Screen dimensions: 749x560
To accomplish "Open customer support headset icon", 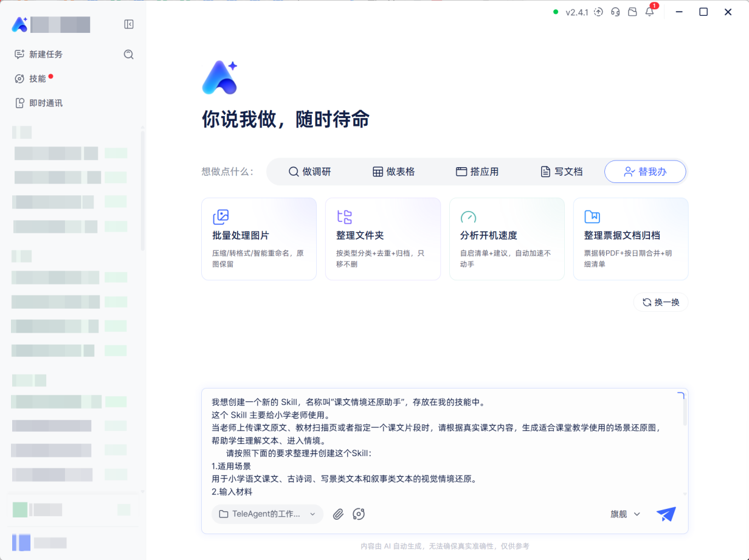I will [616, 12].
